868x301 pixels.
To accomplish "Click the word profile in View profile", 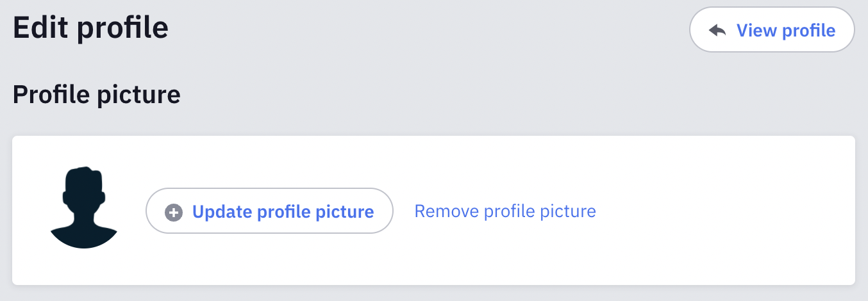I will [x=810, y=31].
